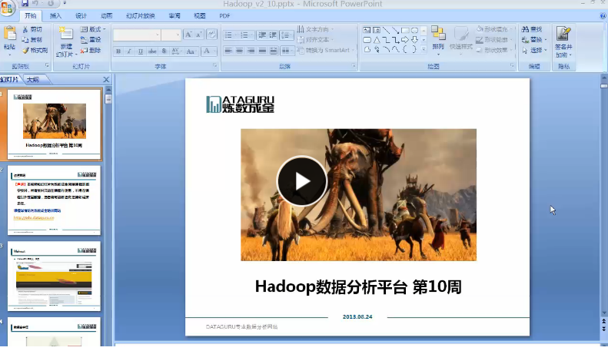Insert a new slide via the 新建幻灯片 icon

[66, 34]
